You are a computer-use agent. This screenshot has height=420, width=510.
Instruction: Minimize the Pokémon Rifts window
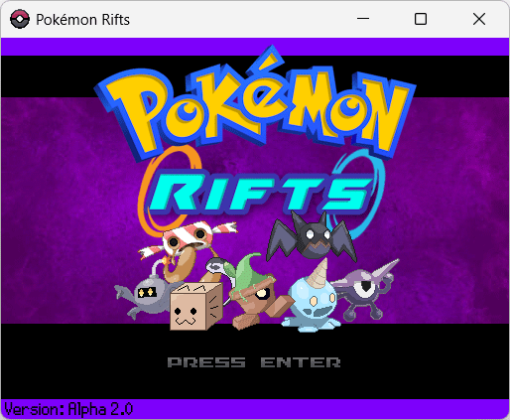[363, 19]
